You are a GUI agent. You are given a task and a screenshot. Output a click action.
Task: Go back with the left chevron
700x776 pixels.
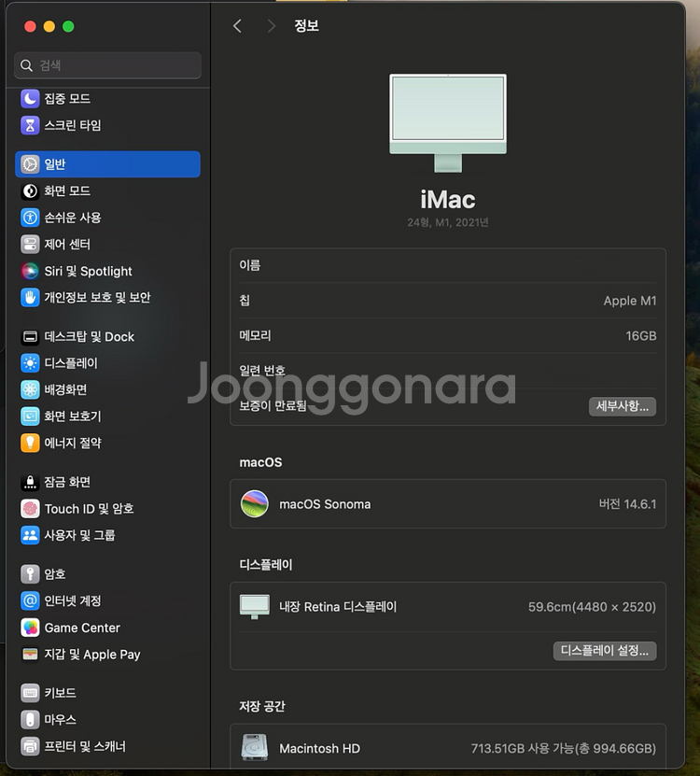click(237, 26)
